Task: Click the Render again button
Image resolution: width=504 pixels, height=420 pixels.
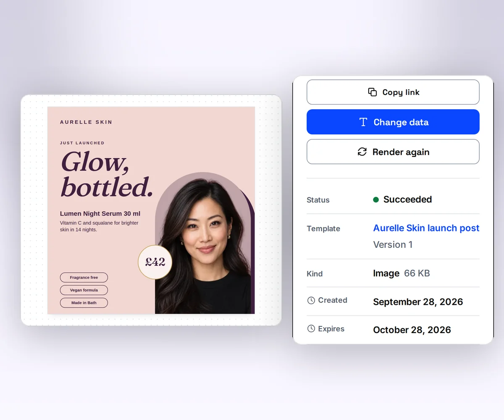Action: 393,152
